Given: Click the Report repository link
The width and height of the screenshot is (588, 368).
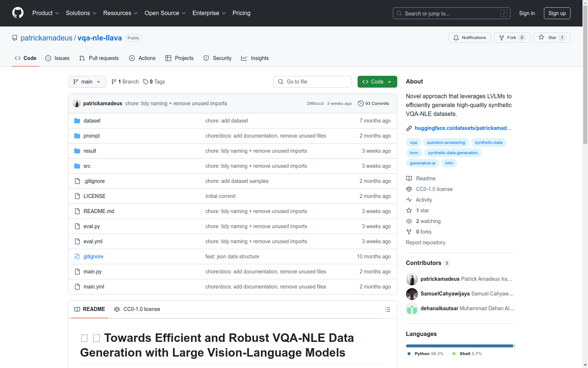Looking at the screenshot, I should pos(426,243).
